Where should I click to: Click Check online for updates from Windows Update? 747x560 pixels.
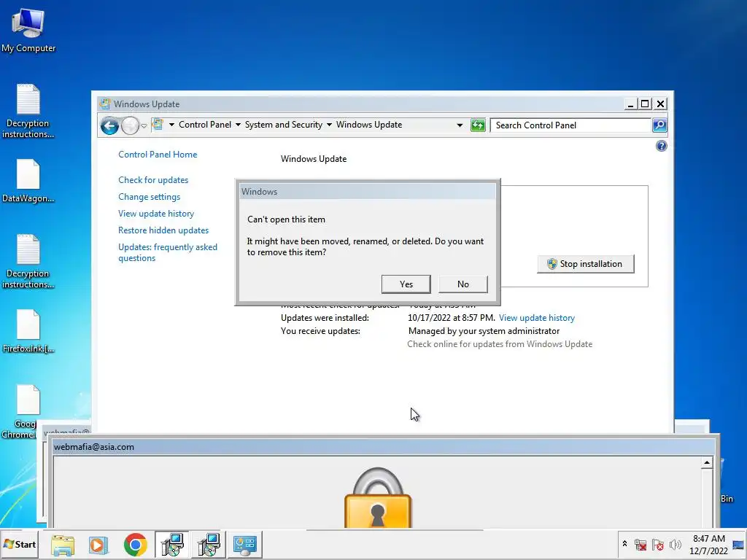(x=500, y=344)
